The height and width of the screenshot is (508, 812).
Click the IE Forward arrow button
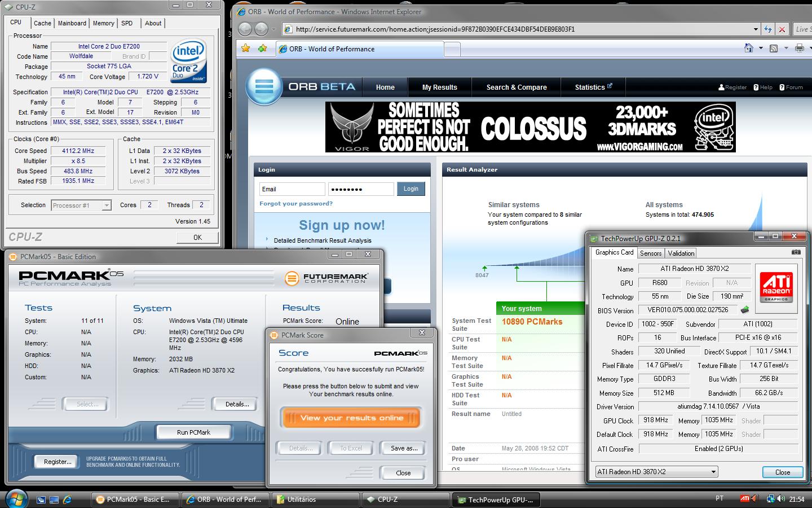click(261, 29)
